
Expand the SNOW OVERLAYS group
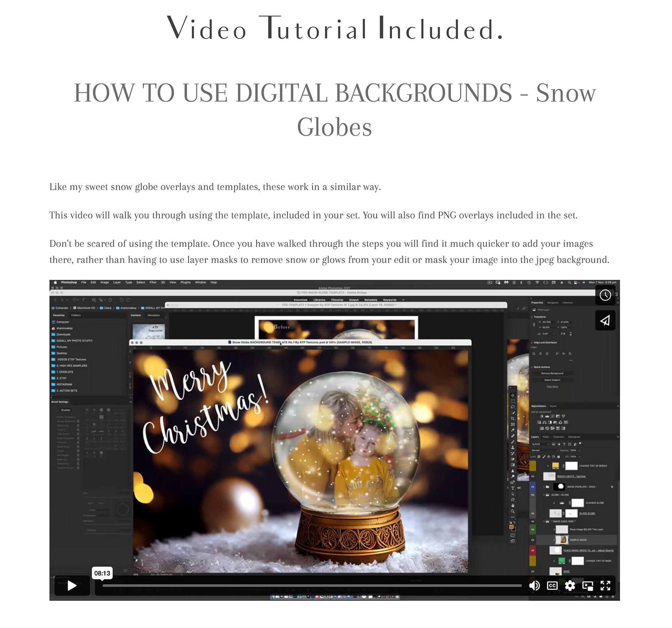[544, 487]
